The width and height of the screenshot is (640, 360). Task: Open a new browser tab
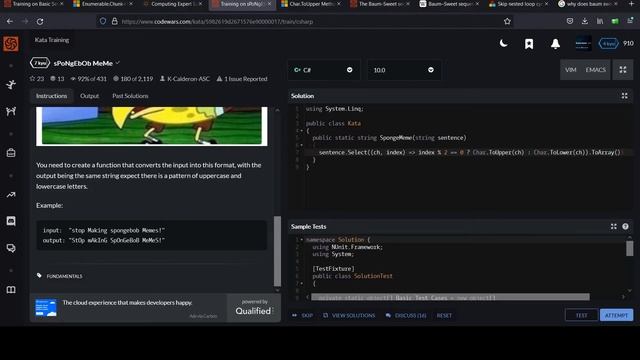[631, 4]
